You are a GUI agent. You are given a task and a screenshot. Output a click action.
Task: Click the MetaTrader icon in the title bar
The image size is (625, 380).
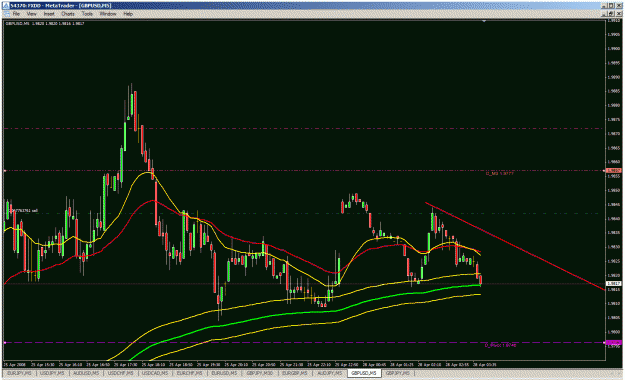(6, 6)
